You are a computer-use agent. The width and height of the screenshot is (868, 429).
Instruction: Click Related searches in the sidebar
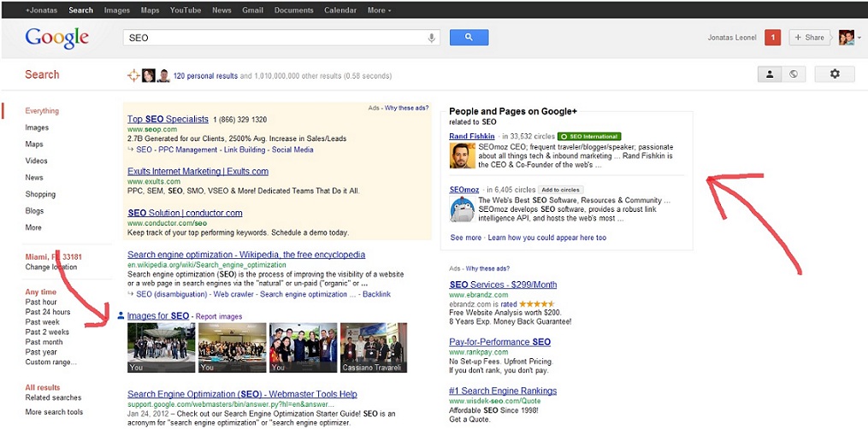pyautogui.click(x=53, y=397)
